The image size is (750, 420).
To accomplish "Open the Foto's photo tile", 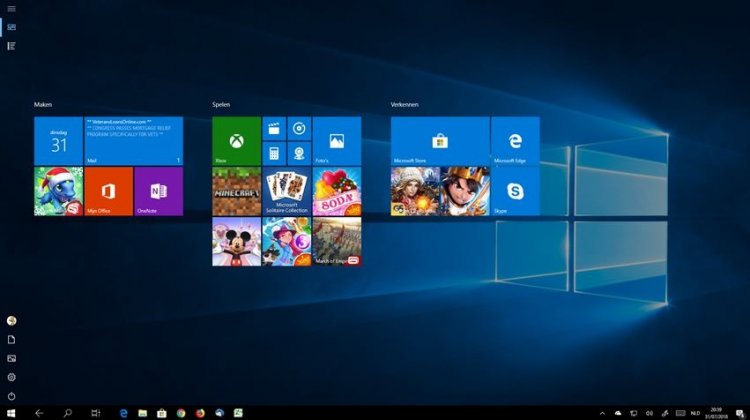I will [337, 141].
